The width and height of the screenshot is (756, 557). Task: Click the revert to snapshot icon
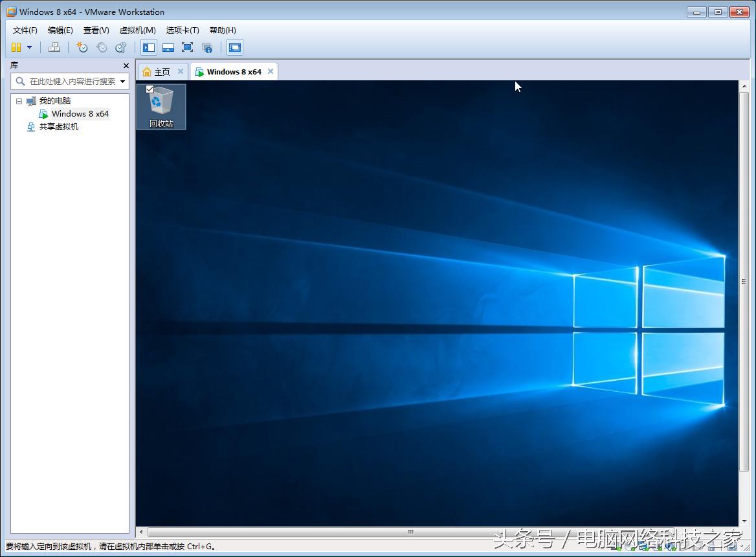pos(102,47)
